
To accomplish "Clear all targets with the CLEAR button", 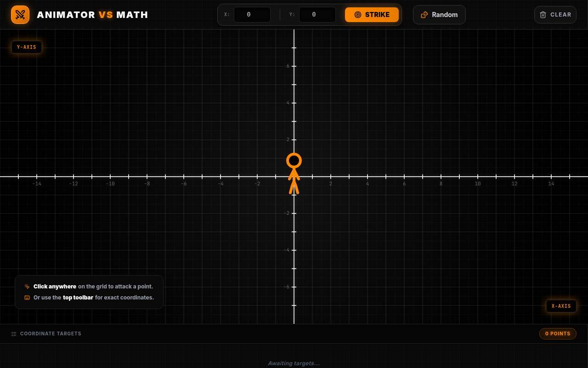I will point(555,15).
